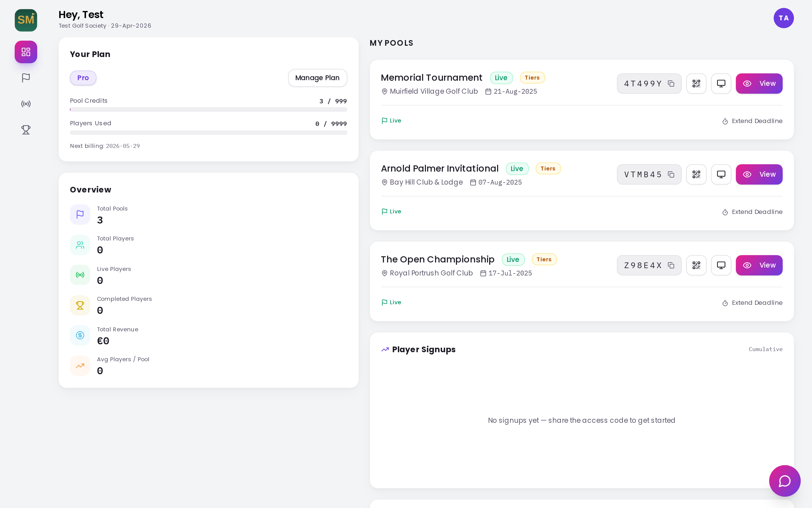Click the Z98E4X code field
Viewport: 812px width, 508px height.
pos(649,265)
